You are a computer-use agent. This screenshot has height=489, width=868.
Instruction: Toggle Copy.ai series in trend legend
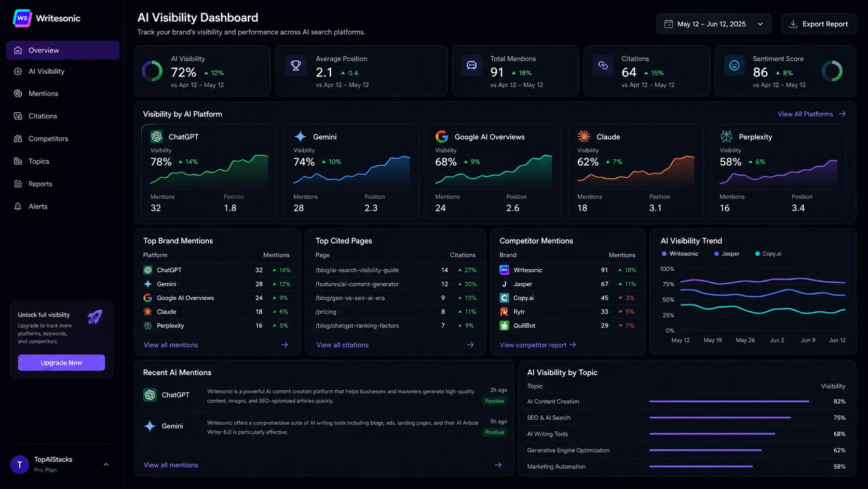coord(768,254)
